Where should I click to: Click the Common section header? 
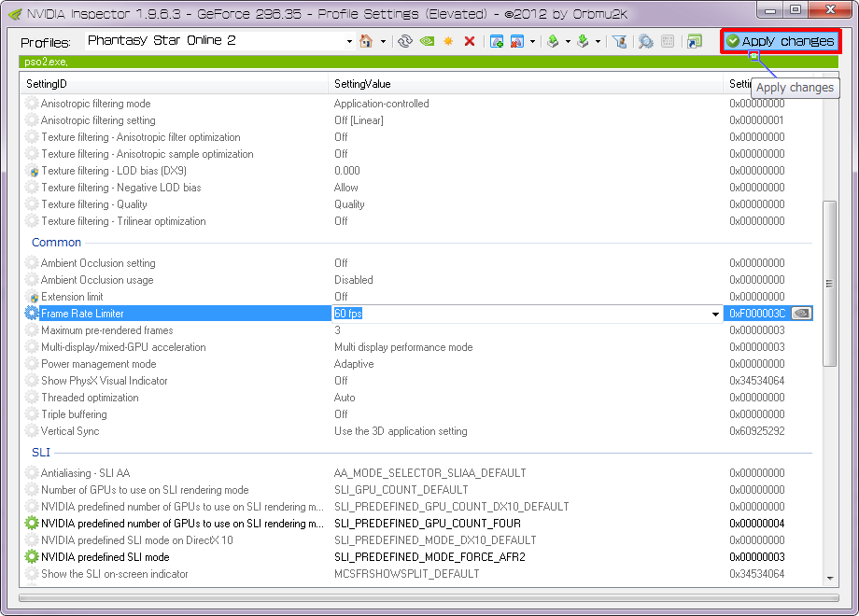pyautogui.click(x=56, y=242)
